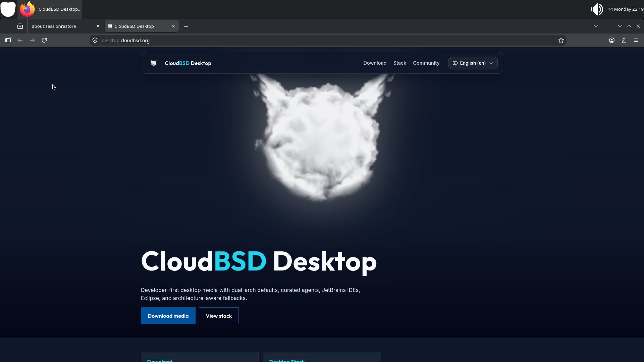Click the clock showing 14 Monday 22:19
Screen dimensions: 644x362
click(x=626, y=9)
